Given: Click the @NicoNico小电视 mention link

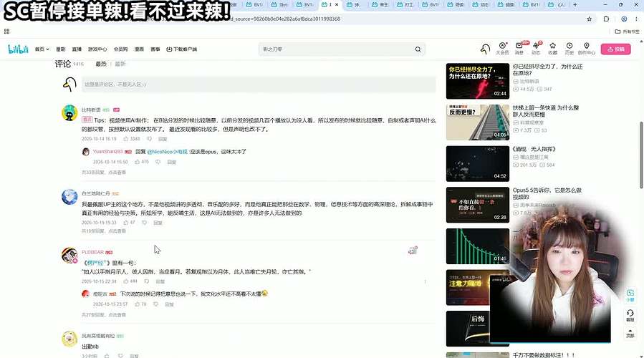Looking at the screenshot, I should pos(167,152).
